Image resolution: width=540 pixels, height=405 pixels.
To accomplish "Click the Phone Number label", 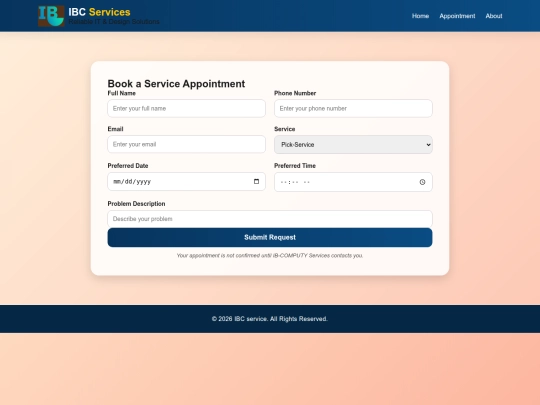I will coord(295,93).
